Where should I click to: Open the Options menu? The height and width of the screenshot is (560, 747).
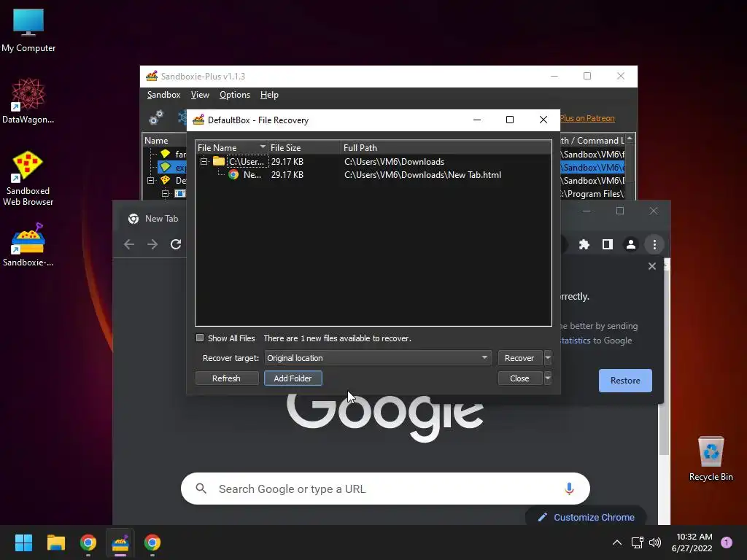coord(235,95)
